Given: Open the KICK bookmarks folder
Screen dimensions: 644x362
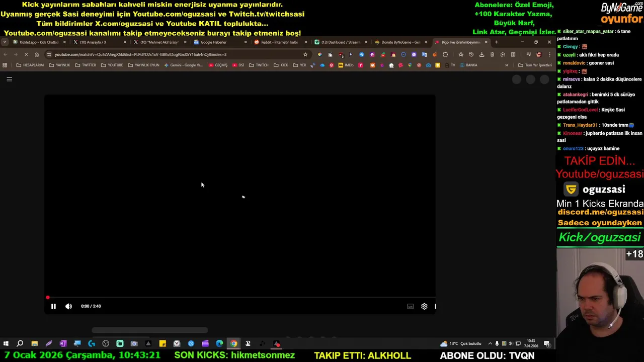Looking at the screenshot, I should (x=281, y=65).
